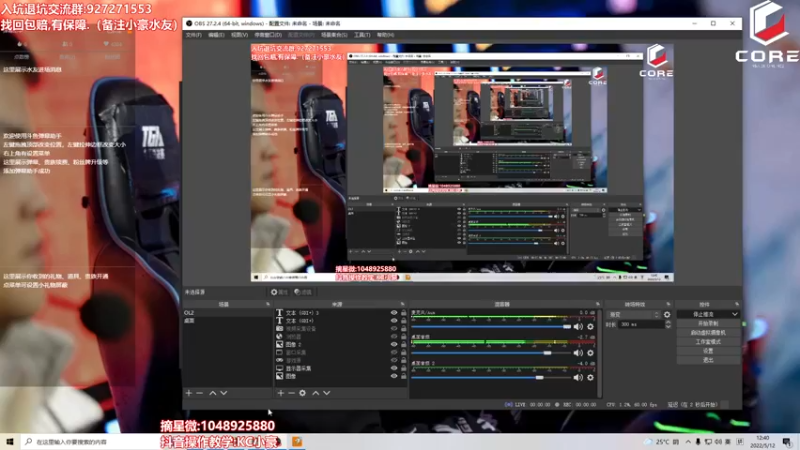Viewport: 800px width, 450px height.
Task: Toggle lock for 显示器采集 source
Action: (404, 368)
